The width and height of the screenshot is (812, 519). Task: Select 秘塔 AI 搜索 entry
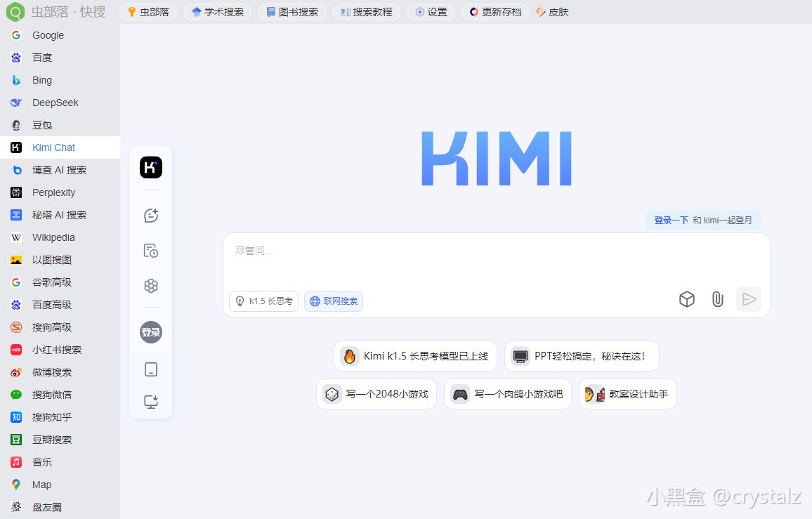pos(60,215)
